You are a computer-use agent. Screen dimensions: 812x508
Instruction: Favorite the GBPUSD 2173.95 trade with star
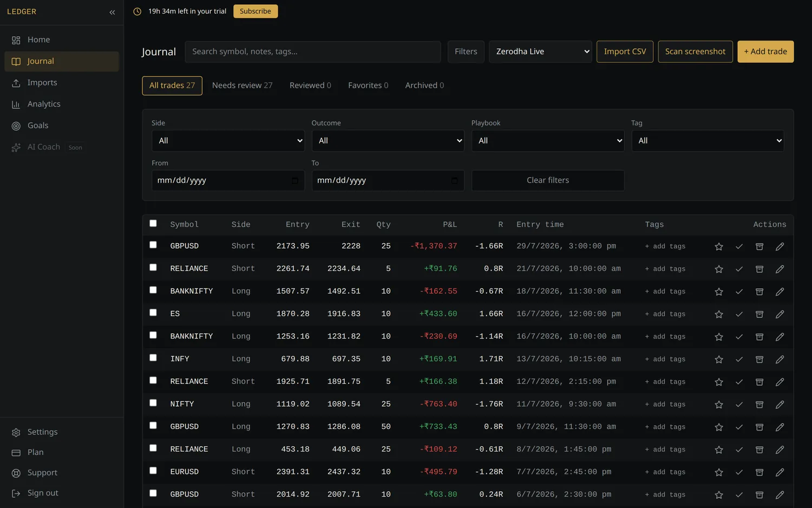click(x=719, y=246)
